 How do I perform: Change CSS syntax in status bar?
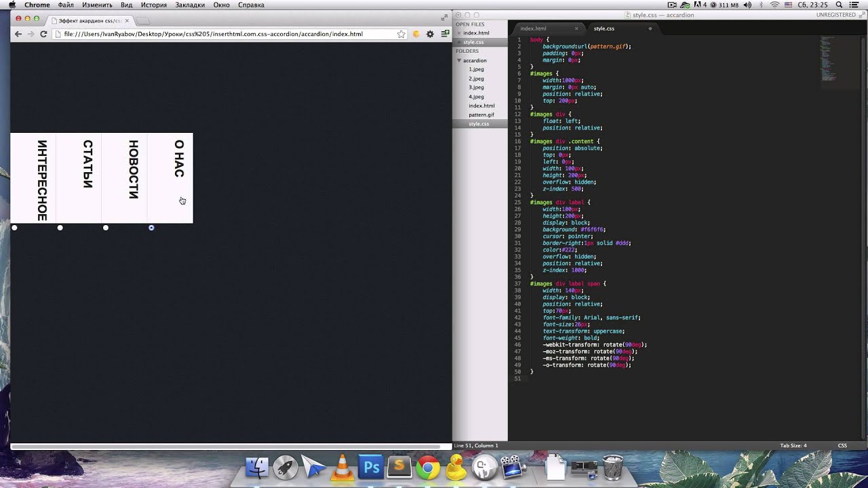842,445
